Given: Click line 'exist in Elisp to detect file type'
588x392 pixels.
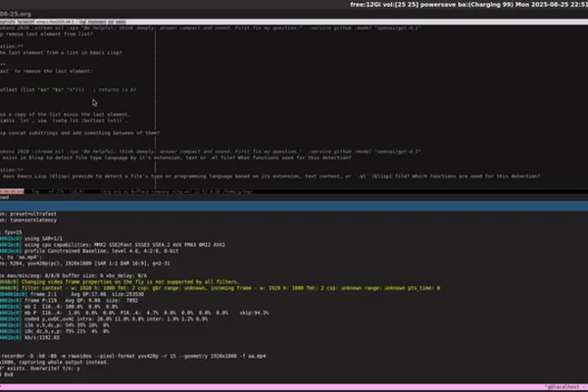Looking at the screenshot, I should coord(175,158).
